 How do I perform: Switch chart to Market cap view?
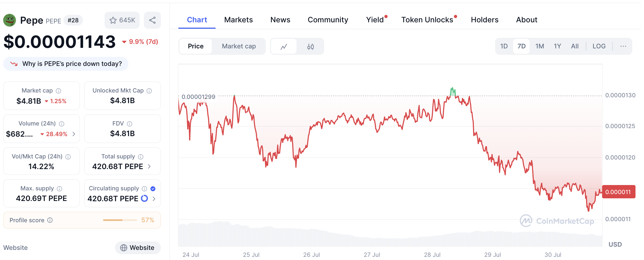click(239, 46)
